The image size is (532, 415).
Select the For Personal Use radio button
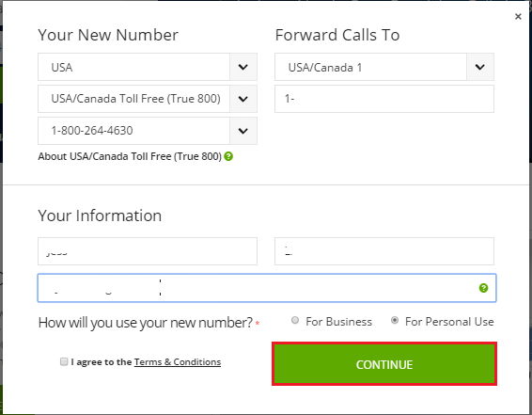pos(394,320)
